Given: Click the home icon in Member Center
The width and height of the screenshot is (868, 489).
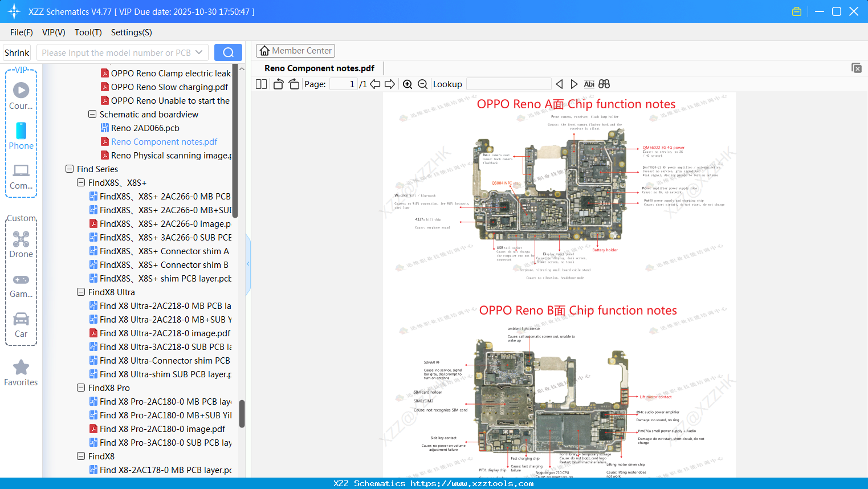Looking at the screenshot, I should tap(264, 51).
